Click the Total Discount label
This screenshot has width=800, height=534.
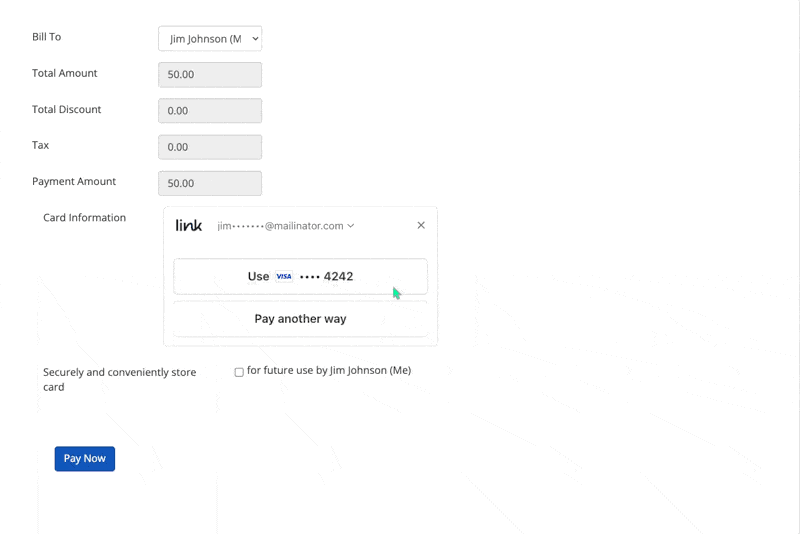[66, 110]
